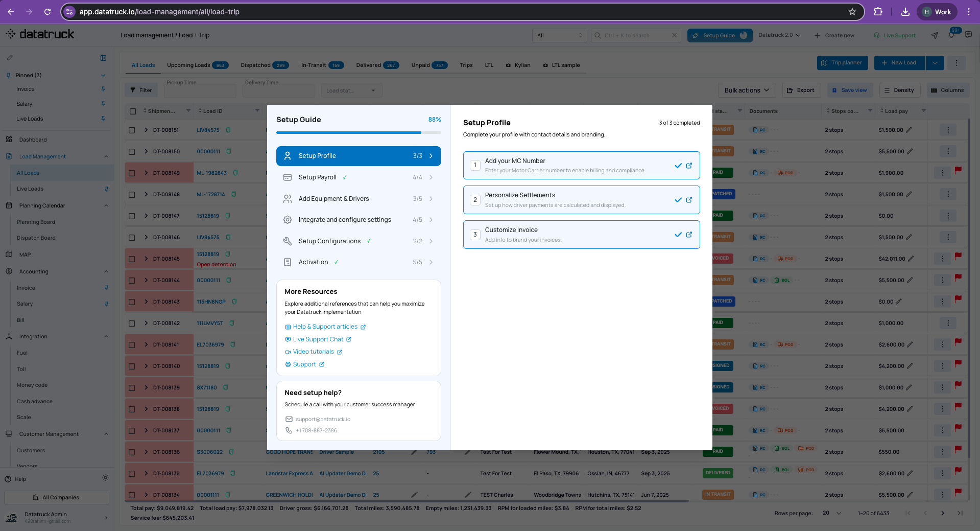Click the browser extensions puzzle icon

coord(878,12)
